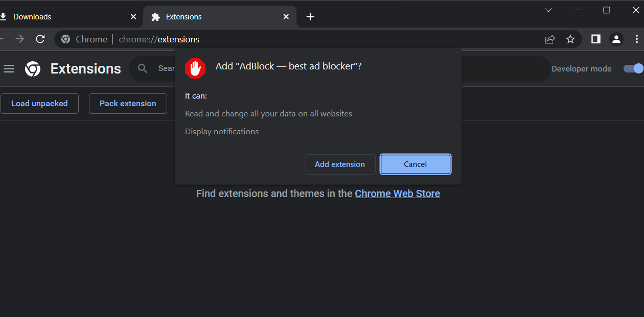Click the share icon in the address bar
644x317 pixels.
[x=549, y=39]
